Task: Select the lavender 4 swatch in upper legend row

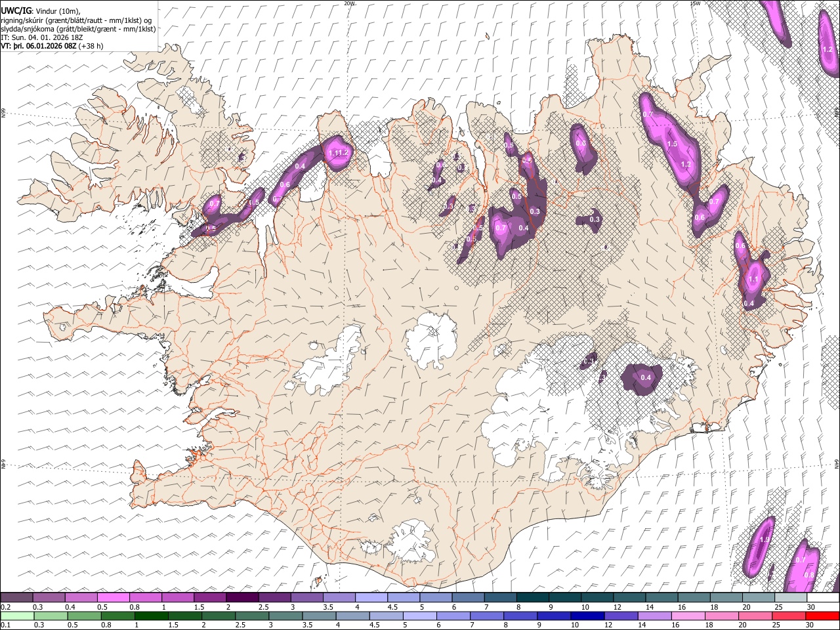Action: tap(371, 597)
